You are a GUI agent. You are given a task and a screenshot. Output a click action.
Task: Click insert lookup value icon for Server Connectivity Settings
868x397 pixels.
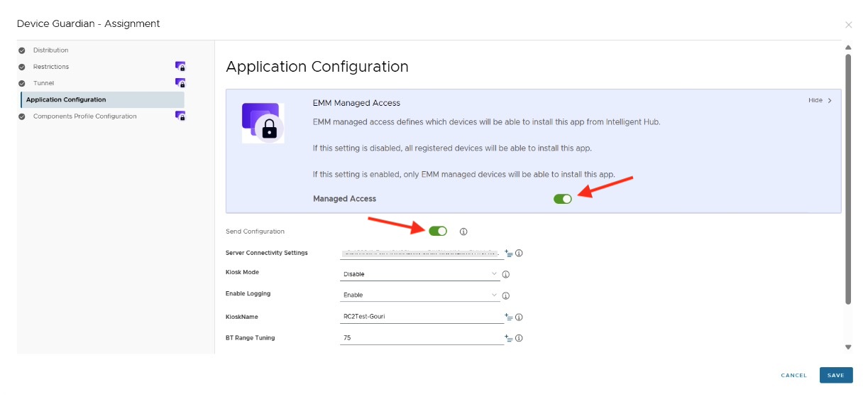[508, 253]
